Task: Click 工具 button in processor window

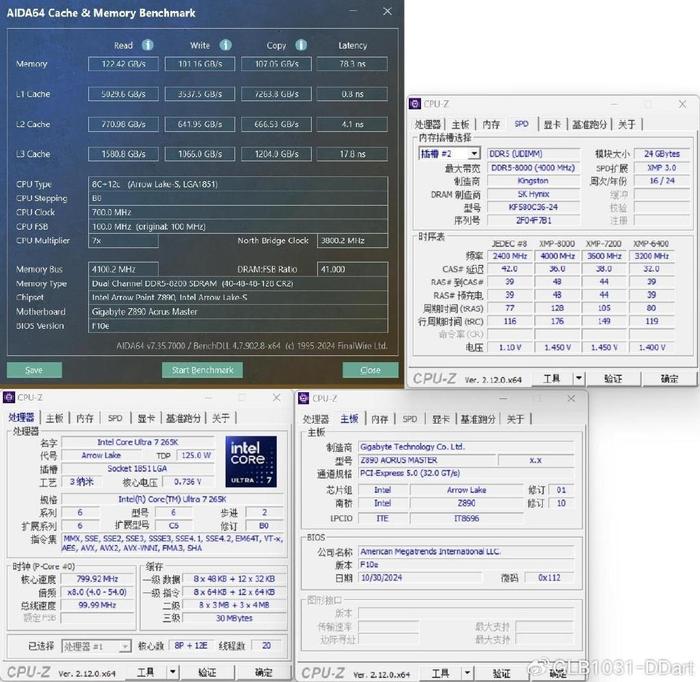Action: [x=146, y=672]
